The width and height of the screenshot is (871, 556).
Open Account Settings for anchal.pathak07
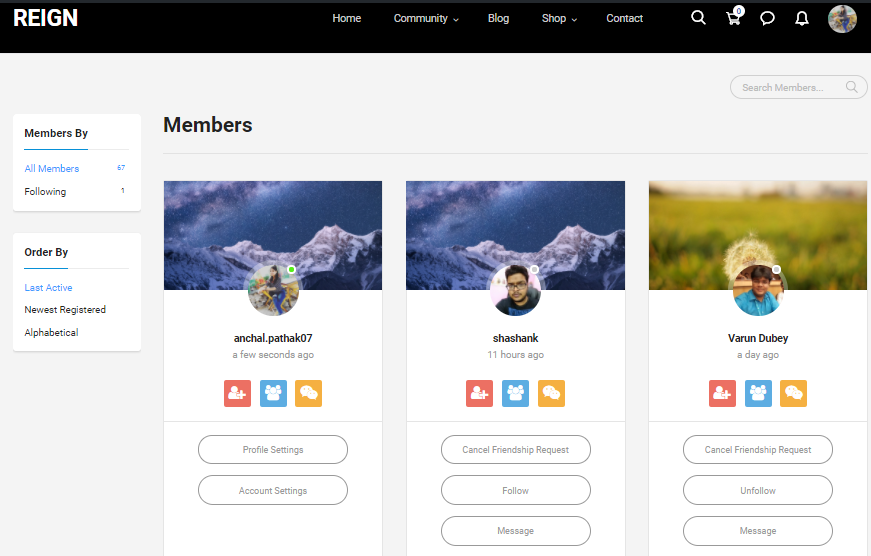[273, 490]
